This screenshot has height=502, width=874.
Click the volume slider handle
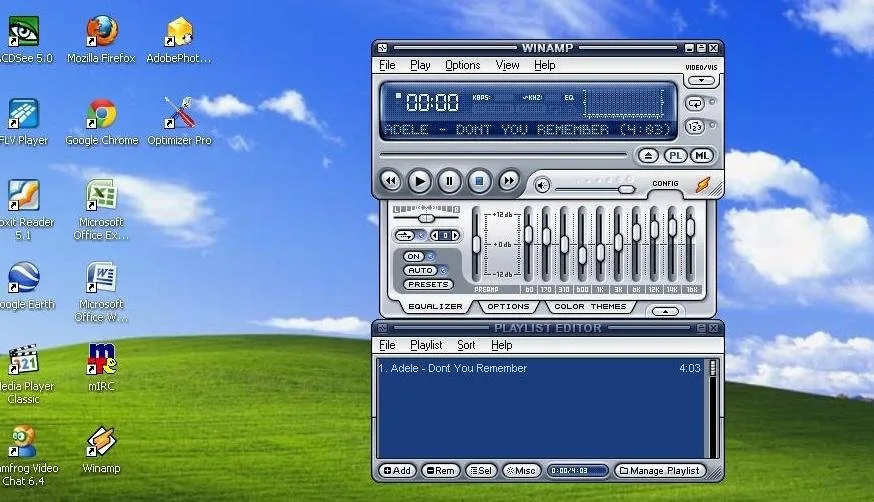coord(627,189)
